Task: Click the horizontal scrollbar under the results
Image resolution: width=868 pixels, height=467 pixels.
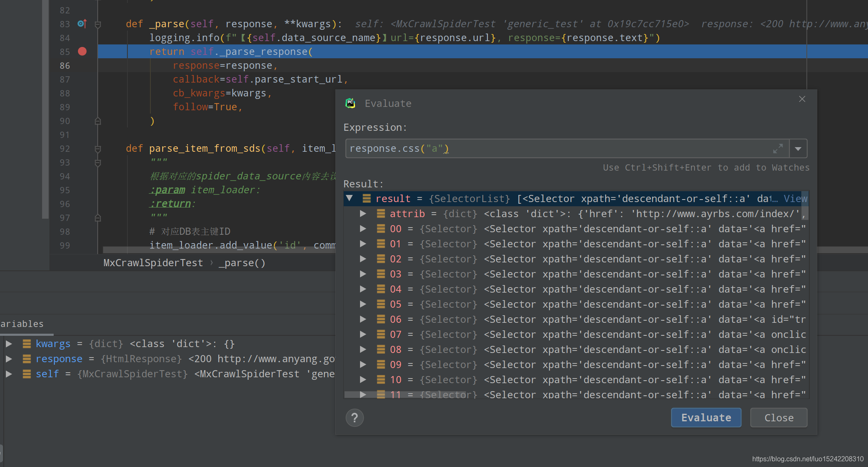Action: (x=404, y=394)
